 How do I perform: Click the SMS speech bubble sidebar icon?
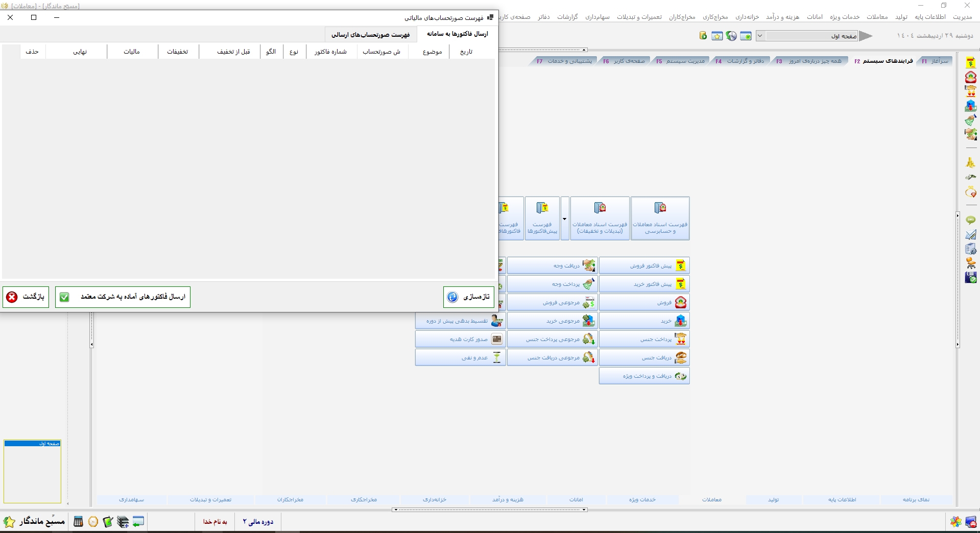(x=970, y=220)
